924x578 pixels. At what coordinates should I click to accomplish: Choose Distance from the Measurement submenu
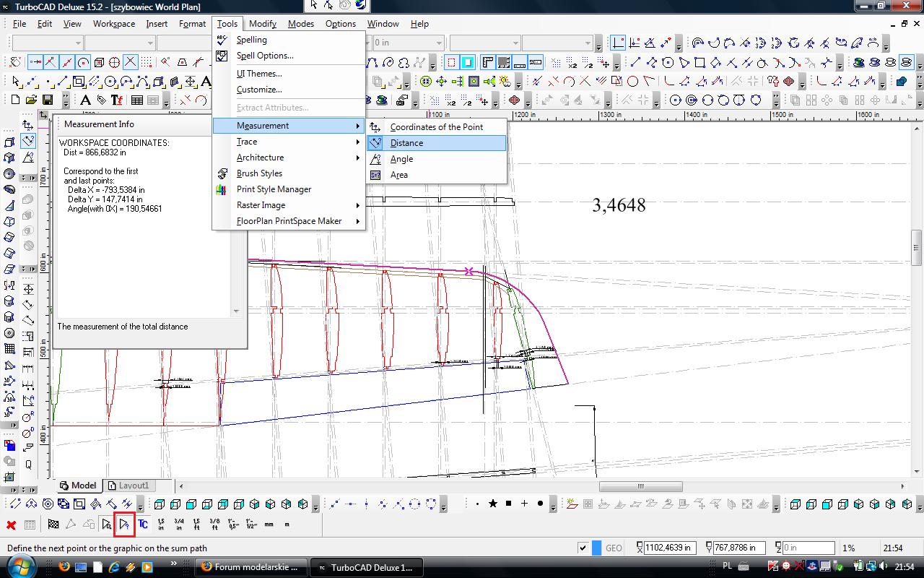pos(406,143)
